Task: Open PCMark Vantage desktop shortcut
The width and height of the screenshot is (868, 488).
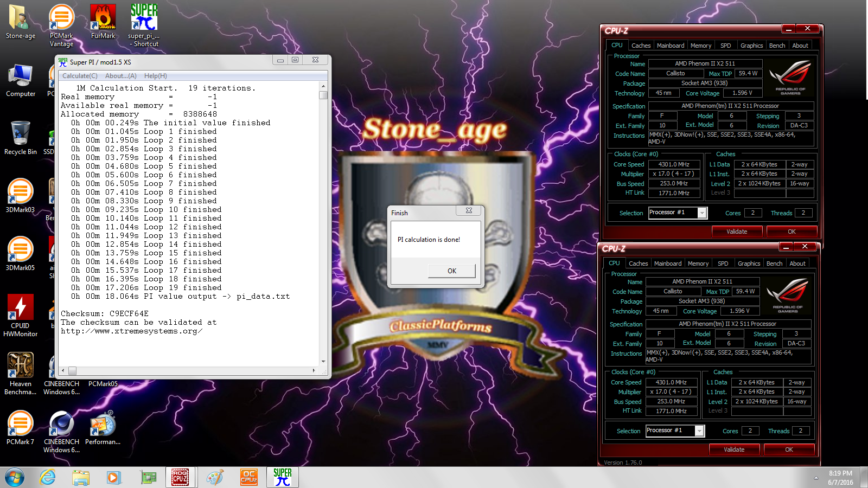Action: pyautogui.click(x=61, y=25)
